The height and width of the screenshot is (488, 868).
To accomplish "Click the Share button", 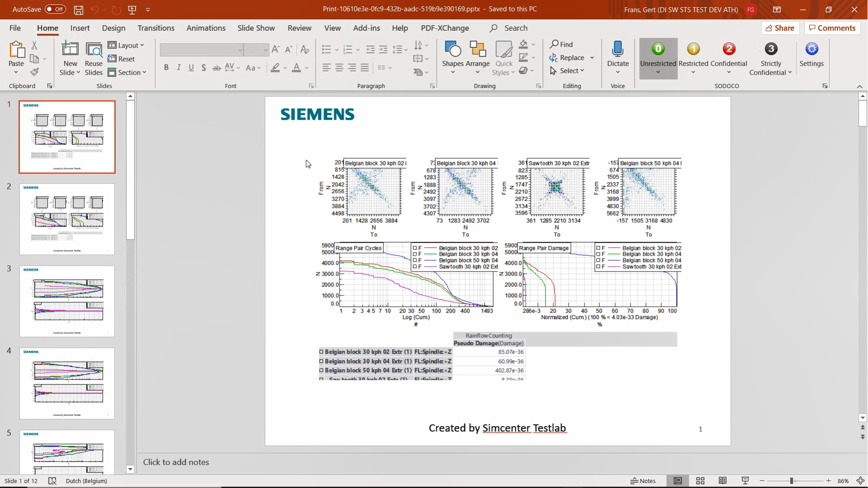I will click(x=780, y=28).
